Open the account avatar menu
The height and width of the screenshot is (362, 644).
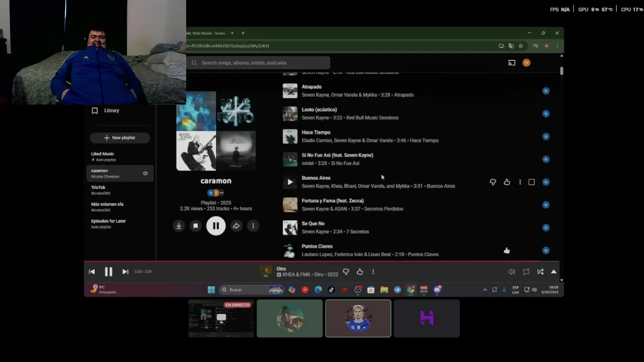[526, 63]
